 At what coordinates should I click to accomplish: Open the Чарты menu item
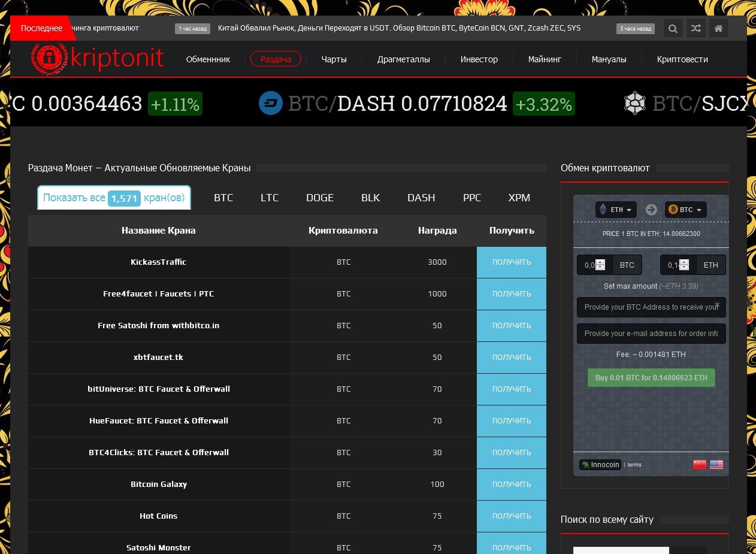[x=334, y=59]
